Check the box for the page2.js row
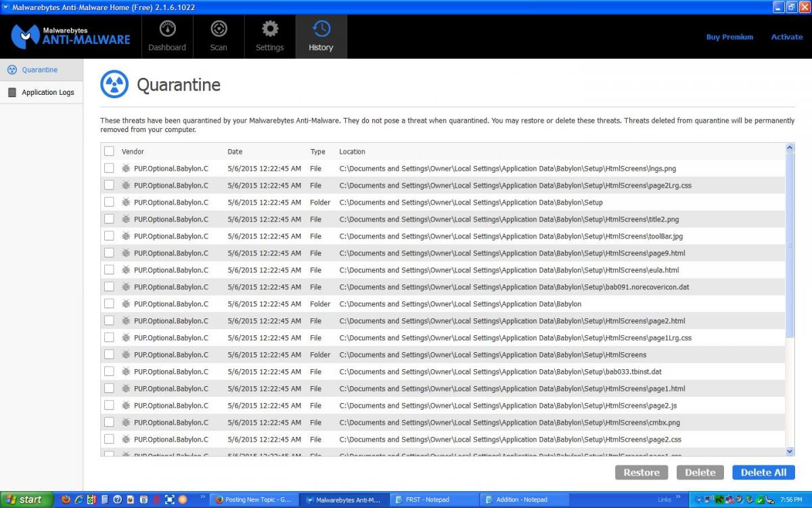 (x=109, y=405)
